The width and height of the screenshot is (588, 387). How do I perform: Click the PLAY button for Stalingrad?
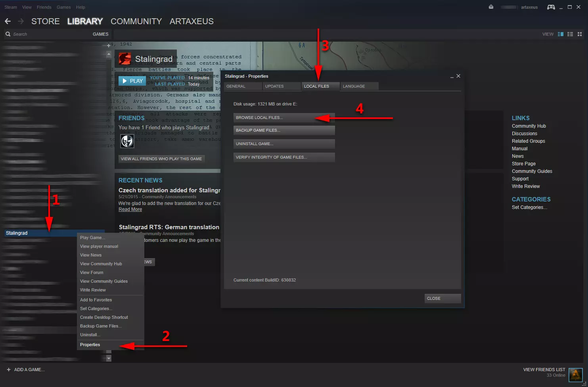coord(132,81)
